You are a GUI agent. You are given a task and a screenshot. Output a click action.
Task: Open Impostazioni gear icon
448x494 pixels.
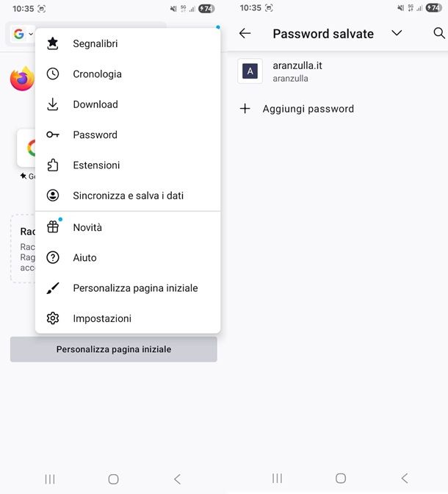point(53,318)
